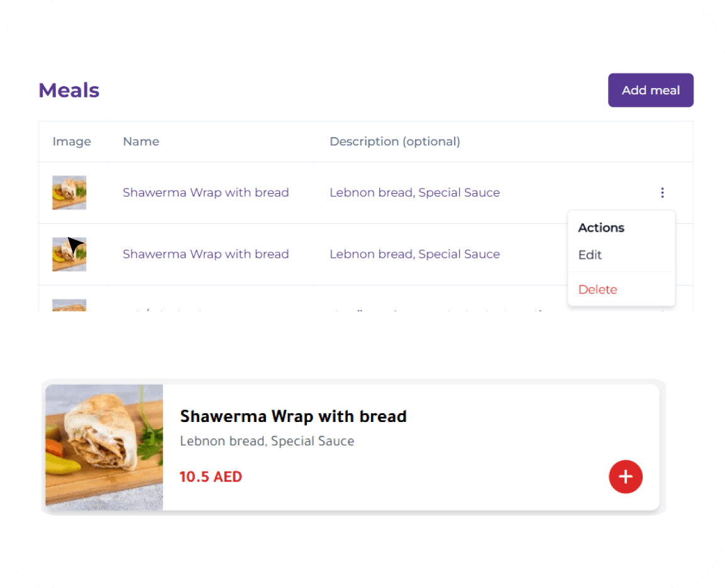Image resolution: width=725 pixels, height=588 pixels.
Task: Click the partially visible third row thumbnail
Action: 69,305
